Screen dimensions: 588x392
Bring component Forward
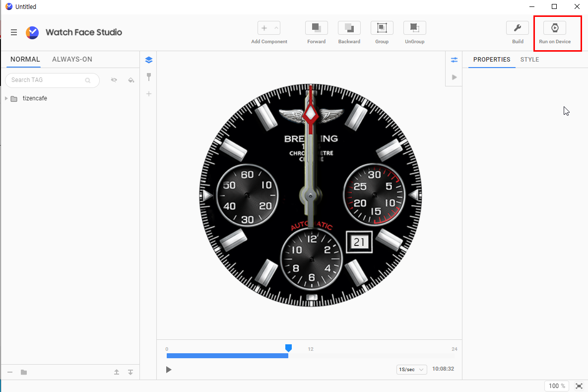[316, 28]
